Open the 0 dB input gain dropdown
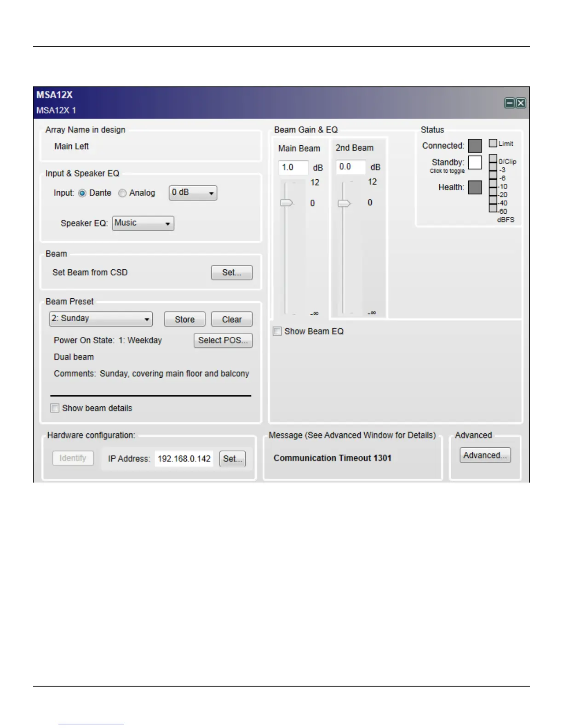563x728 pixels. pyautogui.click(x=193, y=193)
